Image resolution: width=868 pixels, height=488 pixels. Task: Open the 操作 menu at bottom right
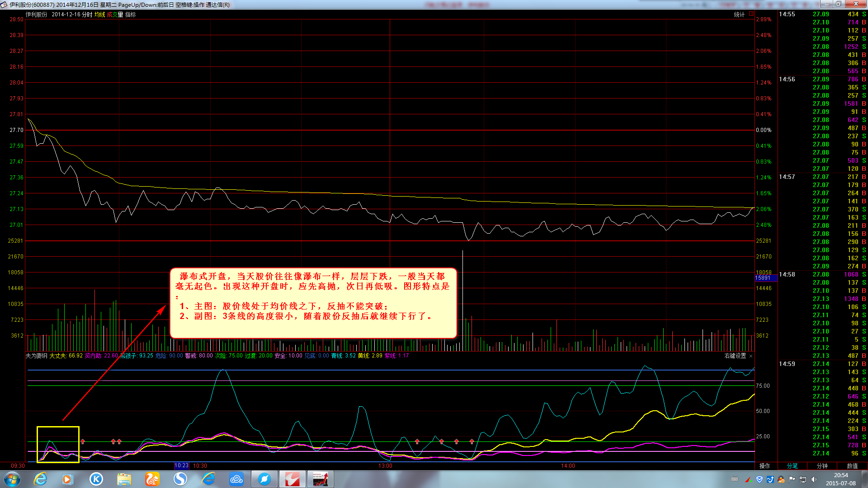tap(765, 466)
